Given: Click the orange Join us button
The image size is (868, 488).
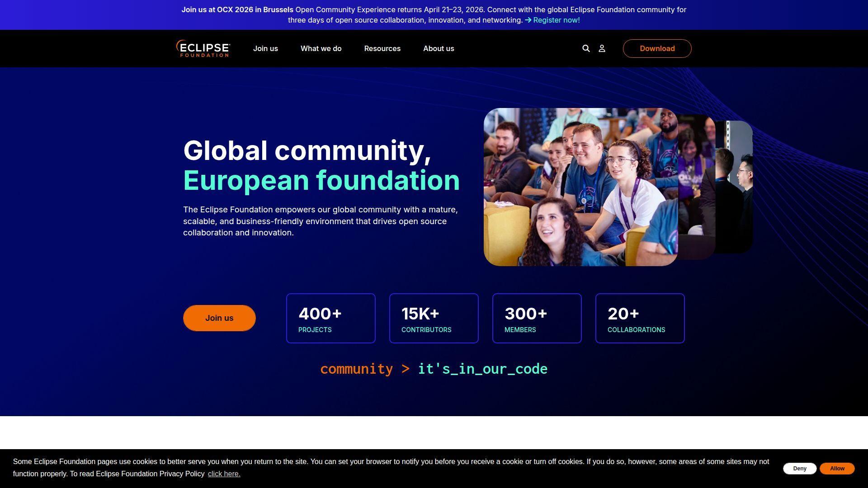Looking at the screenshot, I should pos(219,318).
